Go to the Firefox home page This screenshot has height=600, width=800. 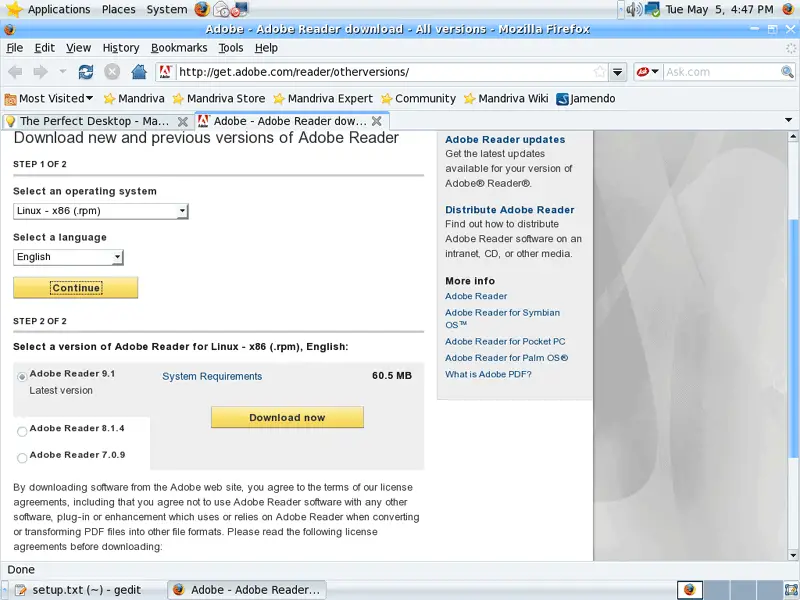pyautogui.click(x=139, y=72)
